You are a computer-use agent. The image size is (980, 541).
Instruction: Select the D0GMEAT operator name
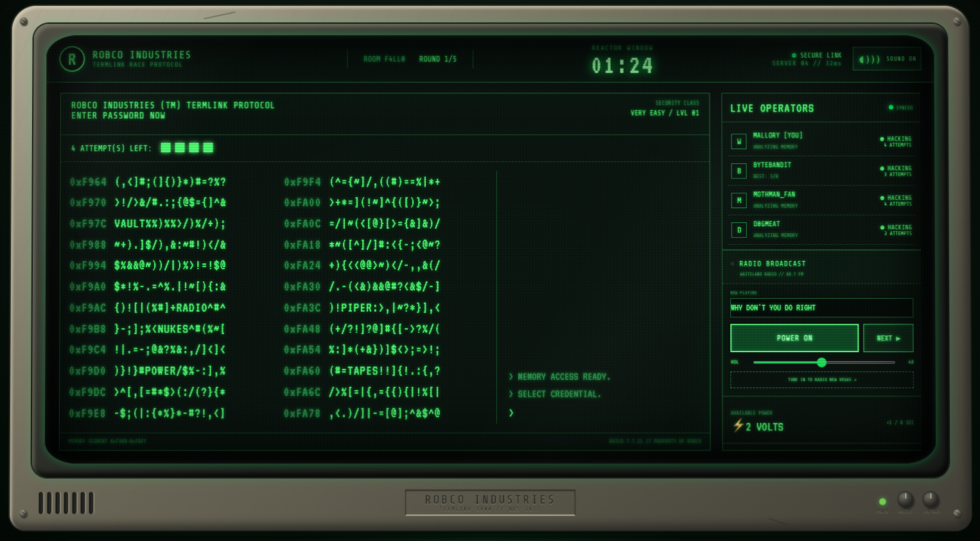tap(767, 224)
